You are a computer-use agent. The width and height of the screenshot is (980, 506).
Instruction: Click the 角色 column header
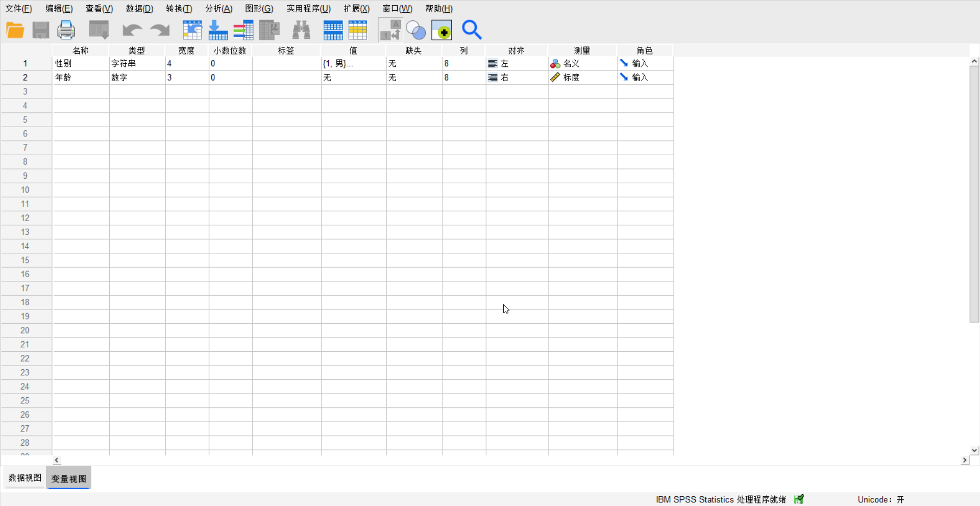coord(645,51)
